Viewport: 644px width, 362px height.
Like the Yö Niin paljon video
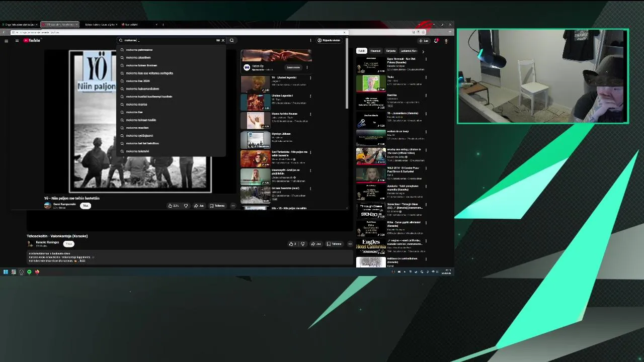(x=174, y=206)
